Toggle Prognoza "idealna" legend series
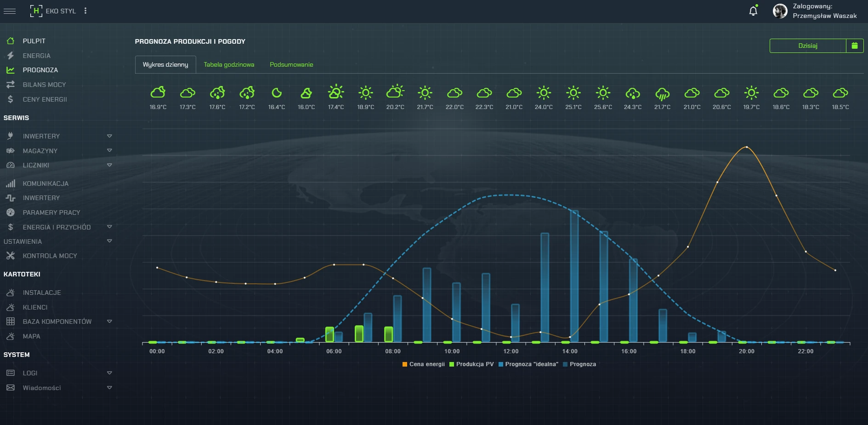The height and width of the screenshot is (425, 868). pos(528,364)
